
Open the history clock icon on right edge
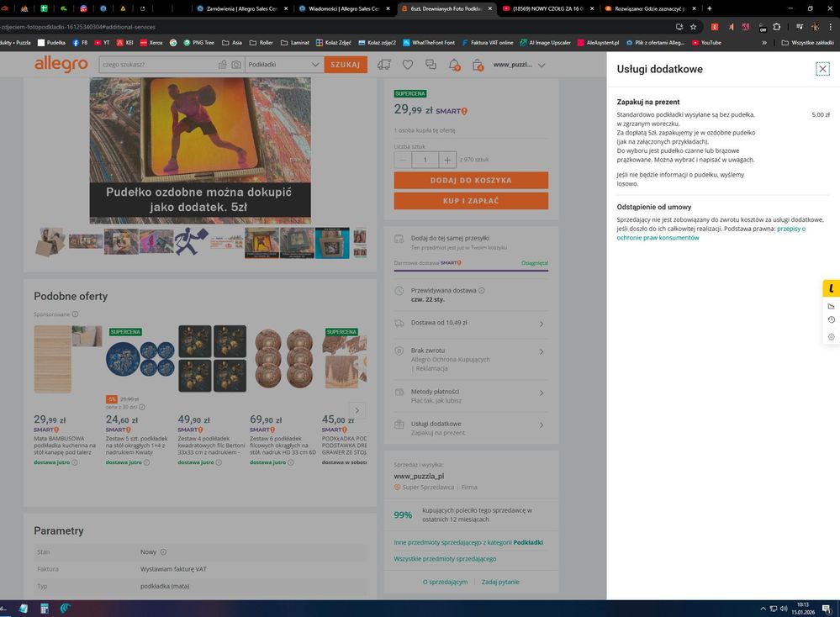(831, 320)
